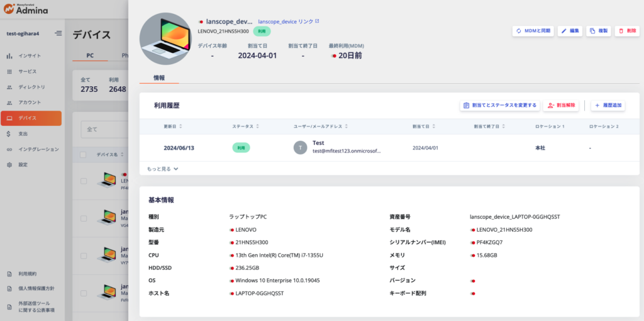Click the ディレクトリ people icon
The image size is (644, 321).
(x=9, y=87)
